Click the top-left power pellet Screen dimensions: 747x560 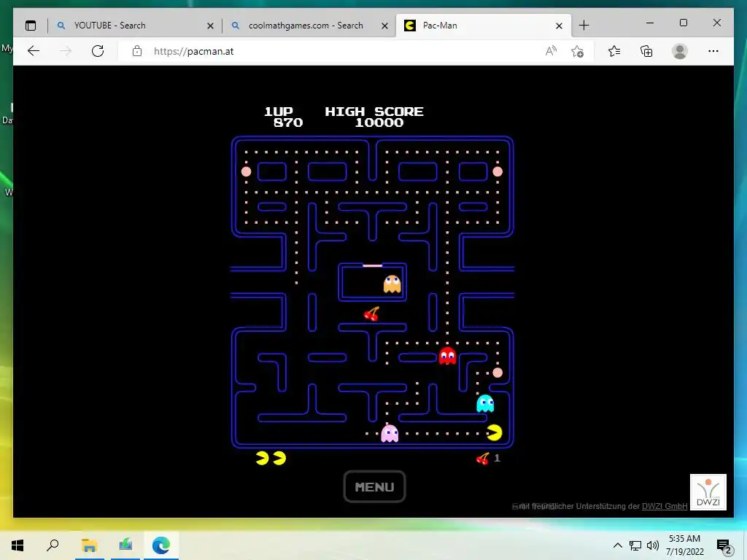(247, 171)
